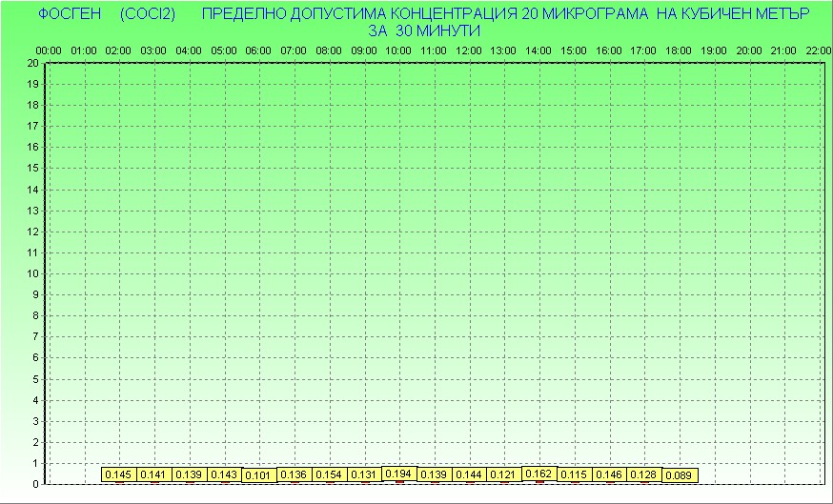Select the 0.146 data label
This screenshot has width=833, height=504.
[x=609, y=474]
